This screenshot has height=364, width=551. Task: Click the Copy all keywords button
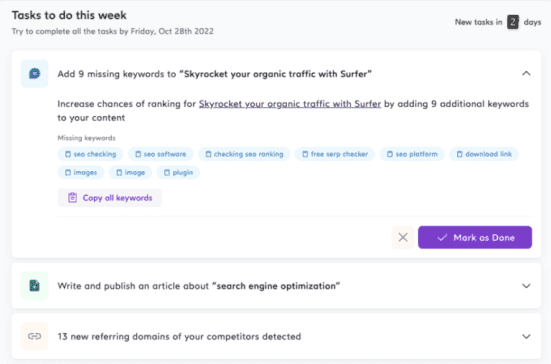pos(110,198)
